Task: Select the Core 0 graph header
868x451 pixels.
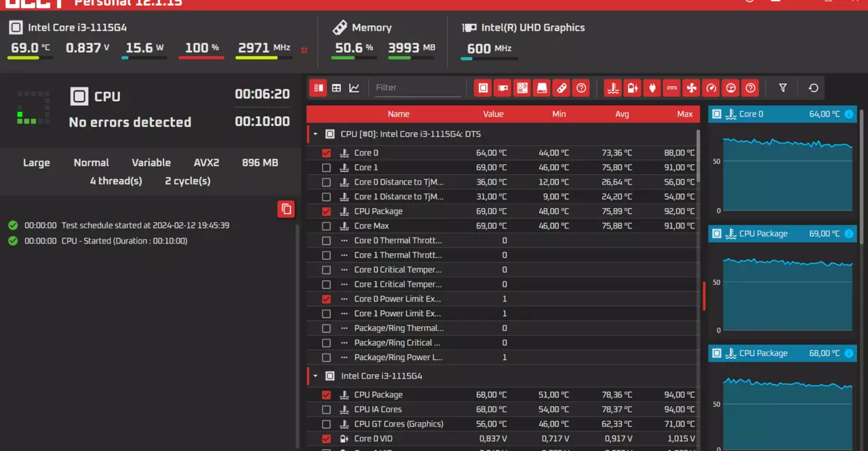Action: click(783, 114)
